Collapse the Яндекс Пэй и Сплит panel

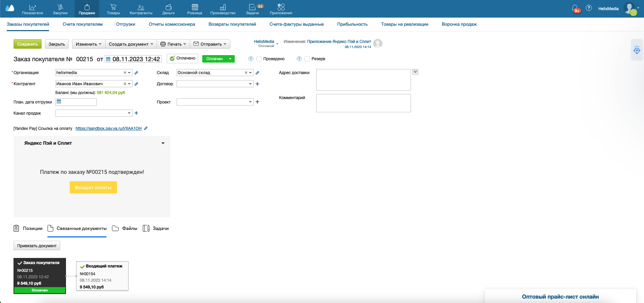pos(163,143)
